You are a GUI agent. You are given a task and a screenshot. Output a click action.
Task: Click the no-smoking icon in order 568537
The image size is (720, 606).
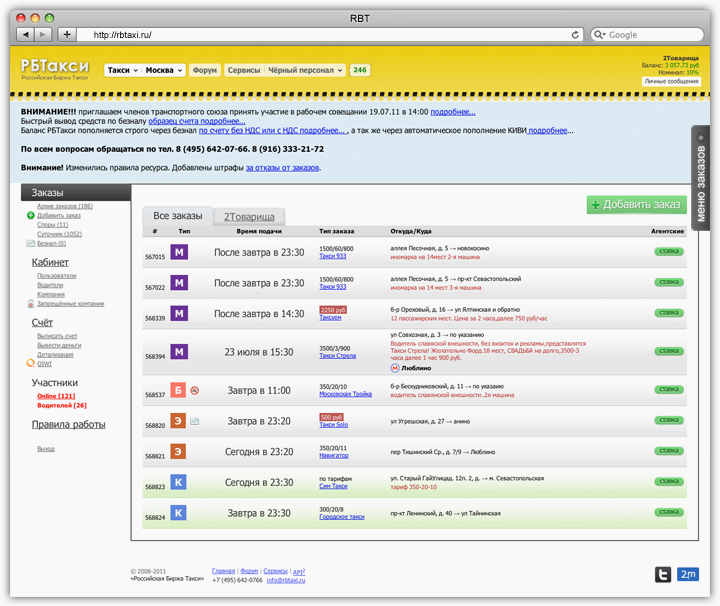[195, 391]
